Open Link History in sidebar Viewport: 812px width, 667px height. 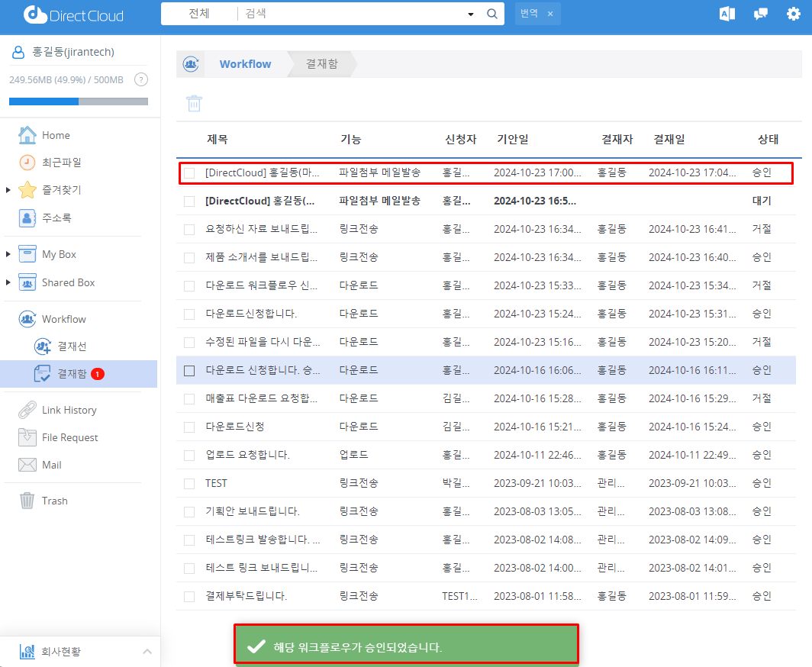tap(69, 410)
